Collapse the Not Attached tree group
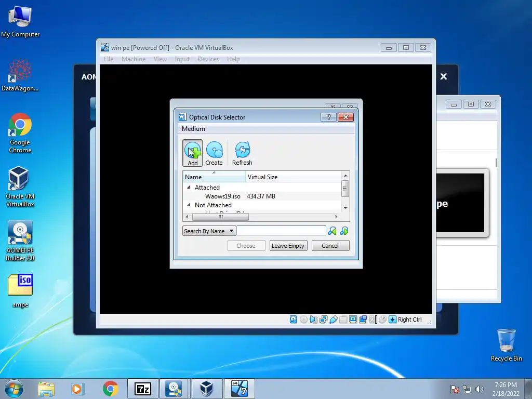Viewport: 532px width, 399px height. (x=189, y=205)
